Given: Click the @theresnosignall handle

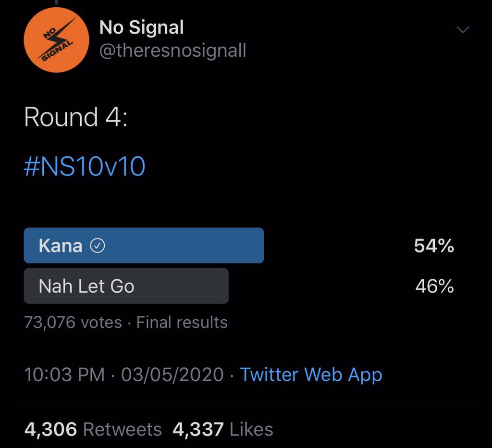Looking at the screenshot, I should (x=172, y=50).
